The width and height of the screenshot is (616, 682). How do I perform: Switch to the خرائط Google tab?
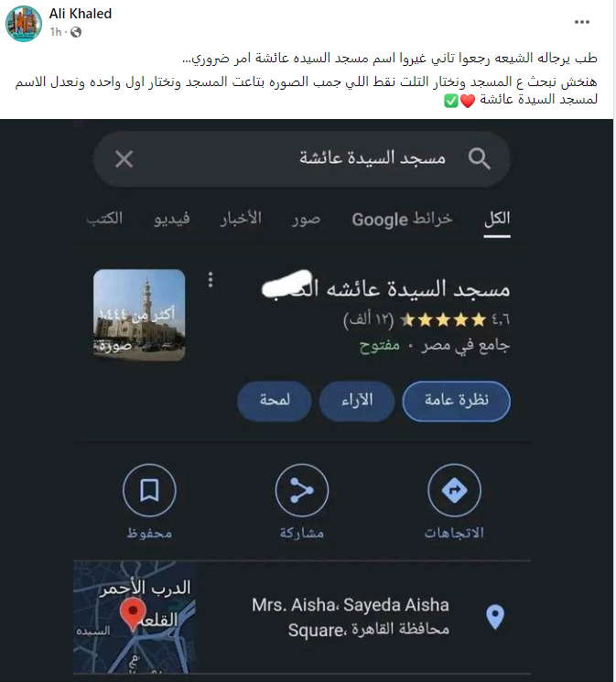point(403,219)
